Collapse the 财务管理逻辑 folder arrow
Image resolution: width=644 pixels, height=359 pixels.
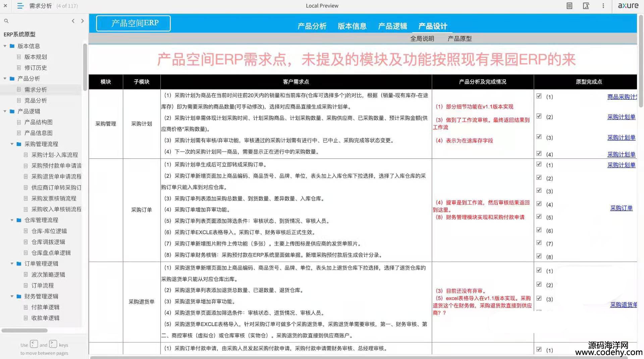(12, 296)
